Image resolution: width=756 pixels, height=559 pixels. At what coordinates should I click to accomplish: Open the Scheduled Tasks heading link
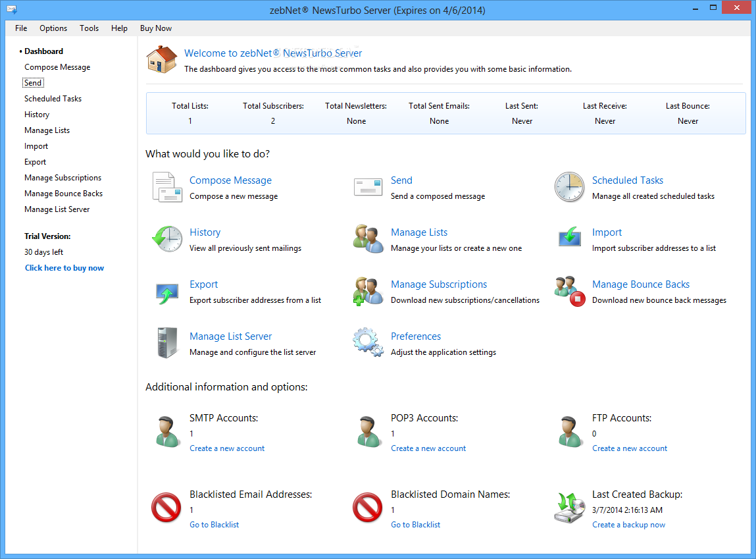click(x=628, y=180)
